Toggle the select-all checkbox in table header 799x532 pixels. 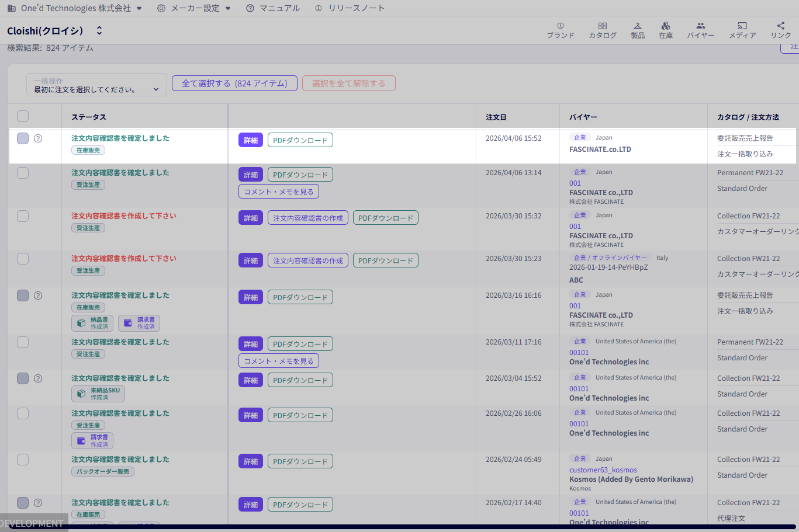[23, 116]
